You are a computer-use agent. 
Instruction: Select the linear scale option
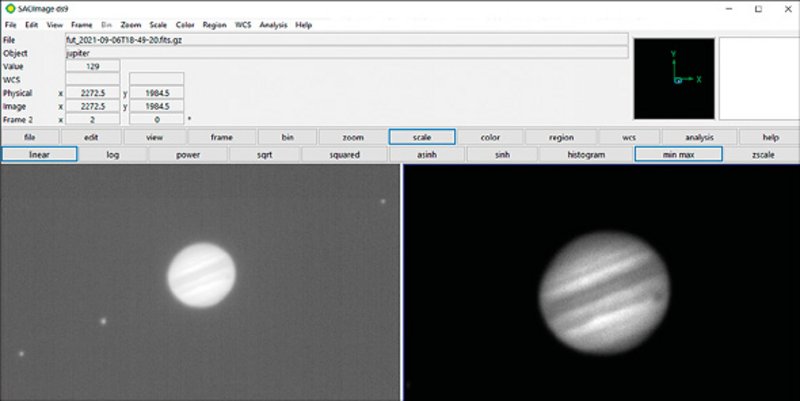click(40, 155)
